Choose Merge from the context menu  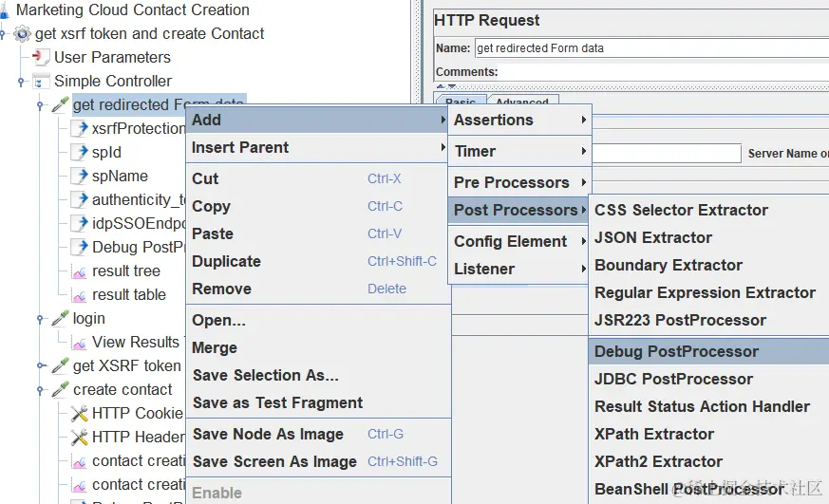pyautogui.click(x=317, y=347)
